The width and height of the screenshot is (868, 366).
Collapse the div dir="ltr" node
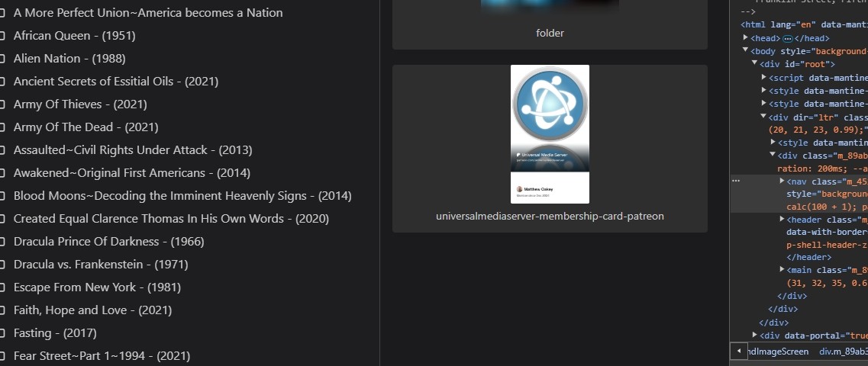coord(764,116)
